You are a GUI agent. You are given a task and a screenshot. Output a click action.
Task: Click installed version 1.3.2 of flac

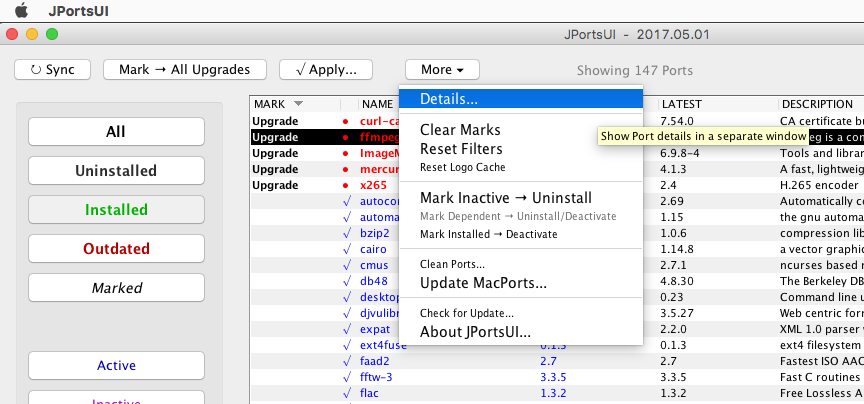(553, 394)
